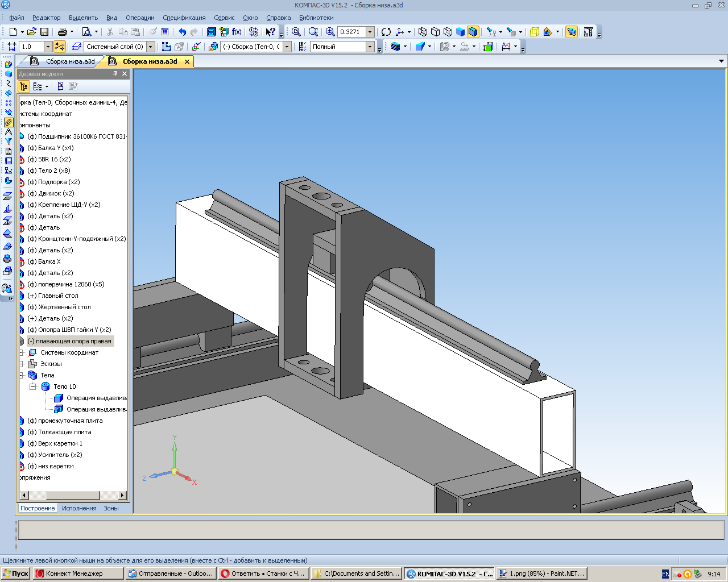Click the Print icon
Viewport: 728px width, 582px height.
[63, 32]
